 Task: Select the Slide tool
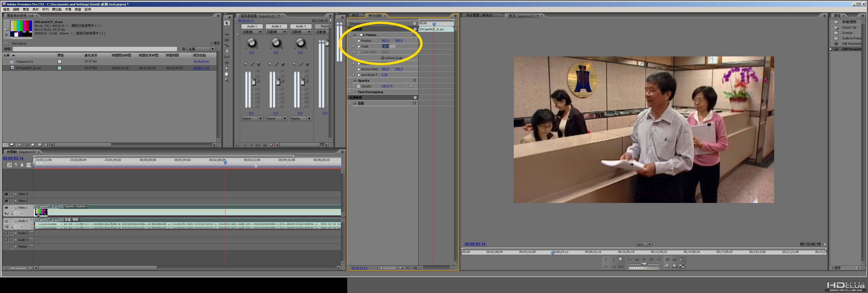point(227,63)
